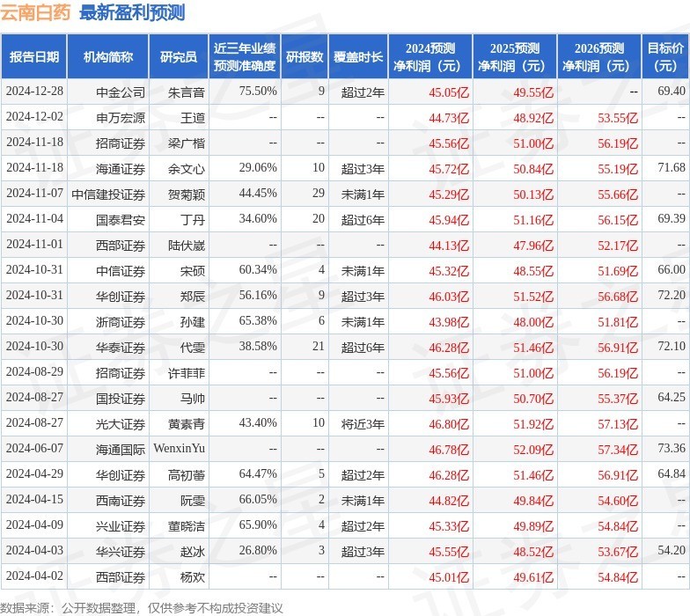690x616 pixels.
Task: Click the 2026预测净利润 column header
Action: (x=598, y=57)
